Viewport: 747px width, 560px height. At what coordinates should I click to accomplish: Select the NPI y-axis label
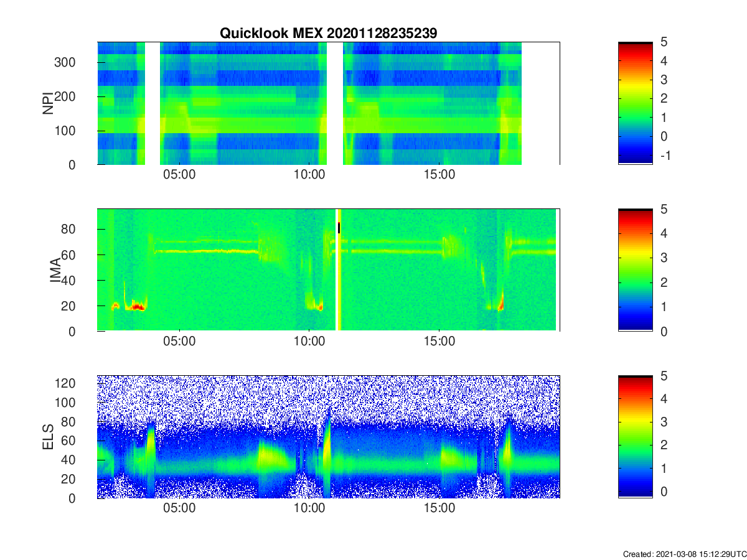click(x=47, y=104)
